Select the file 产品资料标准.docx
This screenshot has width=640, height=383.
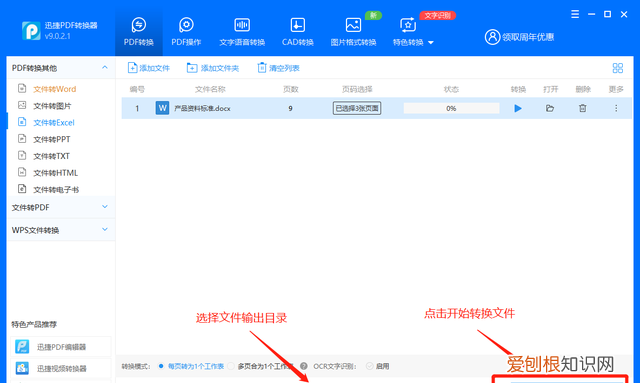tap(202, 108)
